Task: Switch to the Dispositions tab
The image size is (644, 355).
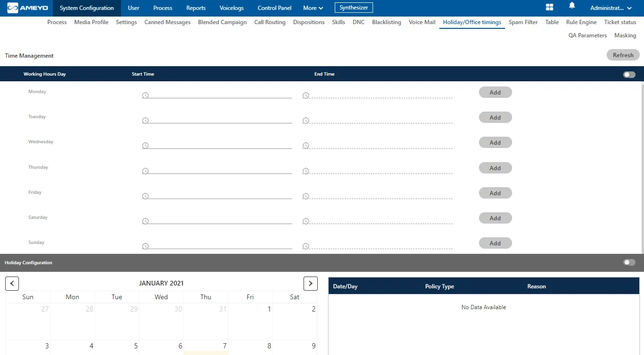Action: click(x=309, y=22)
